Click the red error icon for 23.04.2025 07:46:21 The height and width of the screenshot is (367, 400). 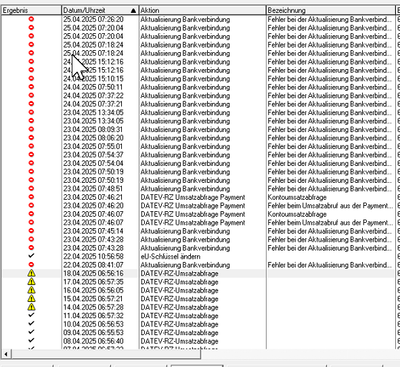[31, 197]
